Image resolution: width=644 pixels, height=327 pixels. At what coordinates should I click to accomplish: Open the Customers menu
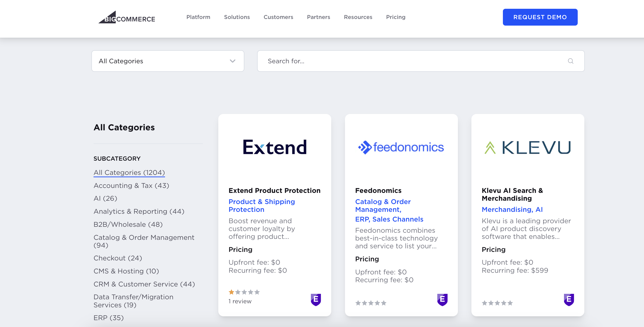[x=278, y=17]
